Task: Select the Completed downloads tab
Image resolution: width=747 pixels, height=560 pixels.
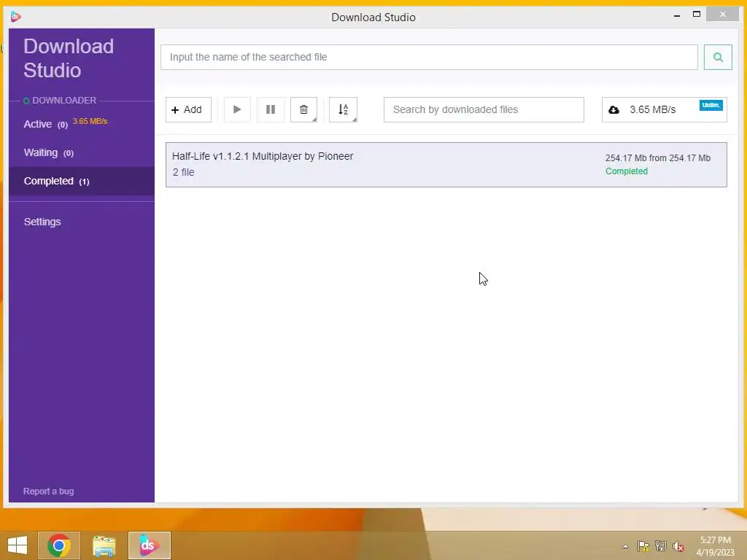Action: (x=82, y=181)
